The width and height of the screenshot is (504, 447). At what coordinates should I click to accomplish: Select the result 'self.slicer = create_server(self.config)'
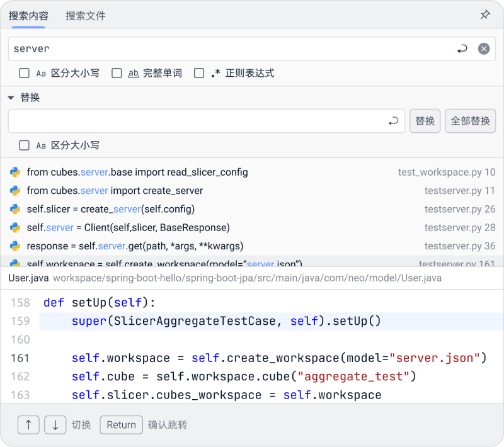(252, 209)
